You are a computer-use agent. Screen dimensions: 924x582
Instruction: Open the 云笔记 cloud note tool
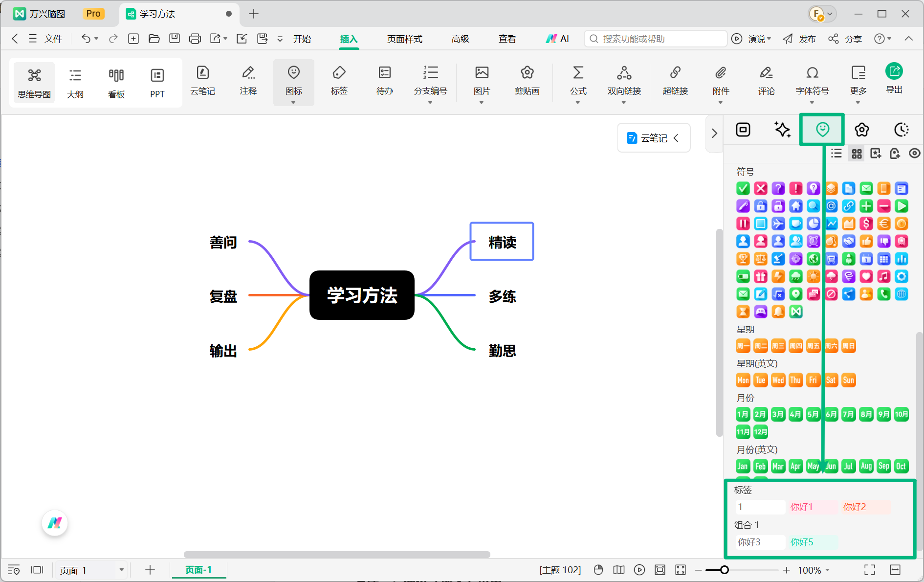click(202, 81)
